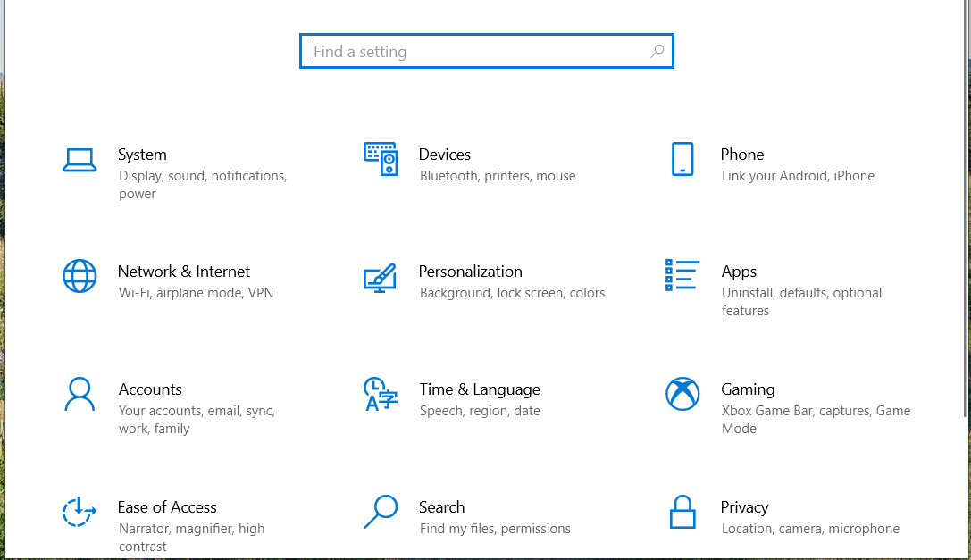Click the Time & Language icon
Screen dimensions: 971x560
tap(381, 394)
